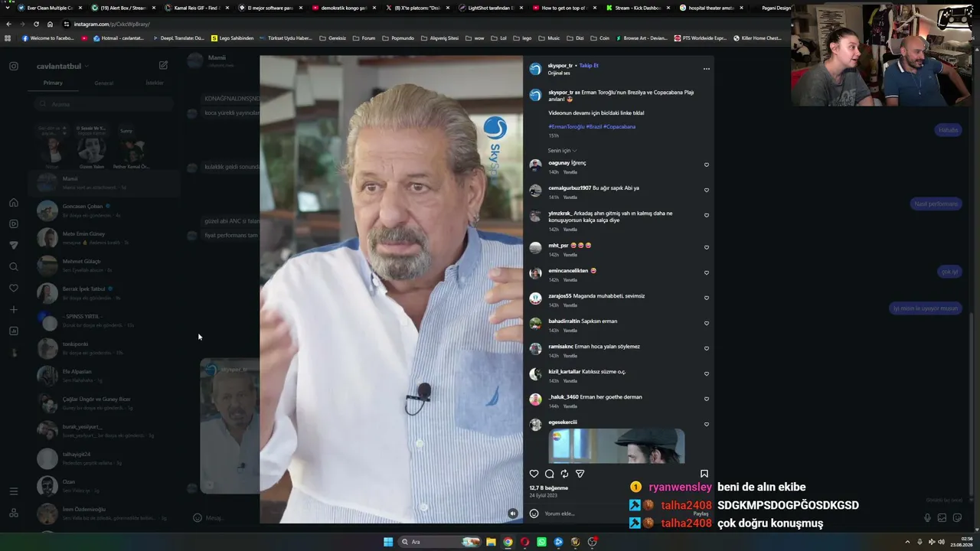Like ramisaknc's comment
The height and width of the screenshot is (551, 980).
coord(706,348)
